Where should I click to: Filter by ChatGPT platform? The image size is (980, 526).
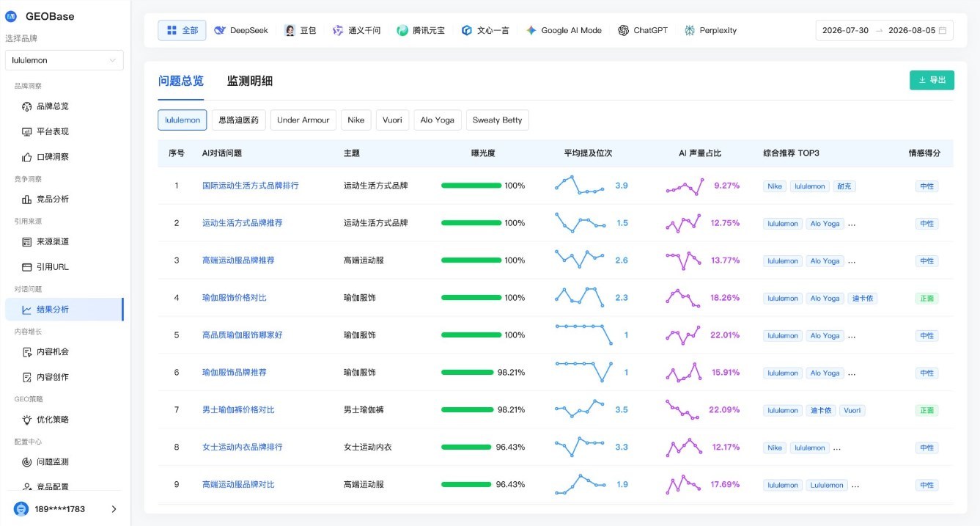click(643, 30)
